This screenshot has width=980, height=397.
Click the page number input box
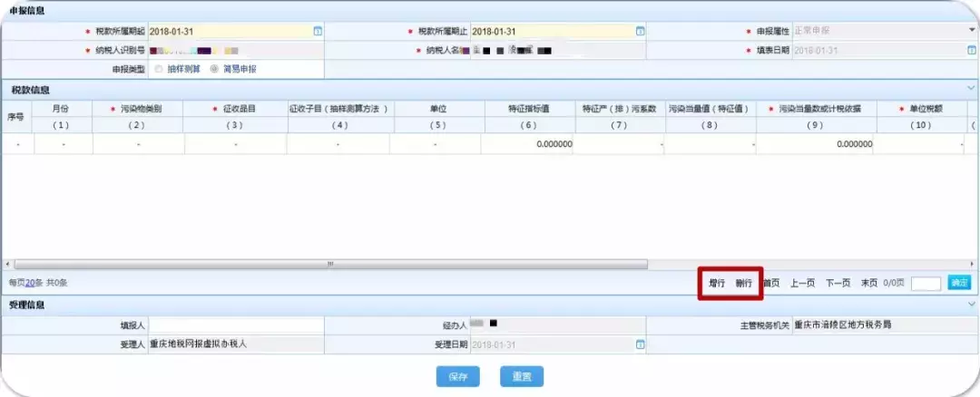tap(926, 284)
